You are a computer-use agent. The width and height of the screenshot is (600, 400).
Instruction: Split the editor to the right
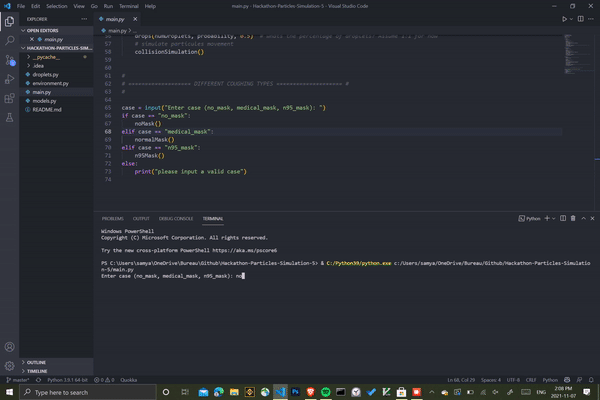[x=583, y=18]
